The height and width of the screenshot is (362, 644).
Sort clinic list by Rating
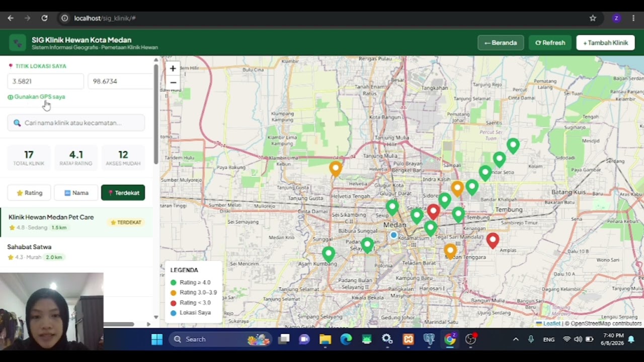coord(29,193)
